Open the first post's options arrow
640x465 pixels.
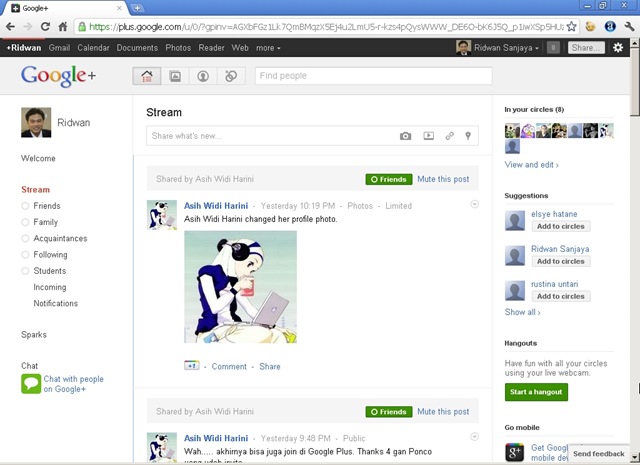474,204
